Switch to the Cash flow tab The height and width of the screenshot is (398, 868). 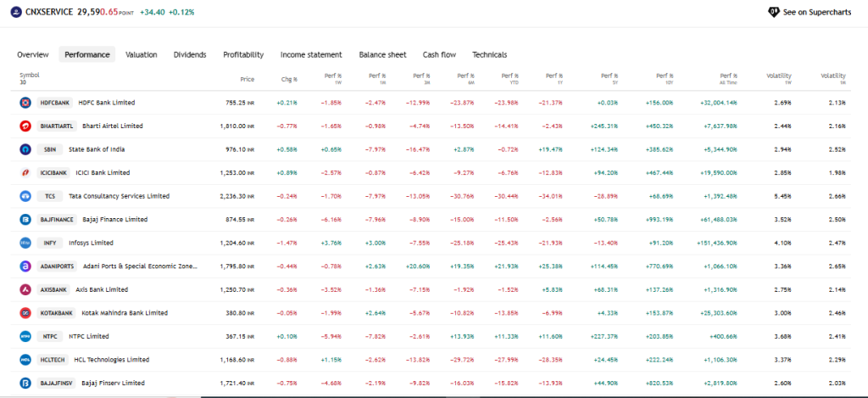440,54
